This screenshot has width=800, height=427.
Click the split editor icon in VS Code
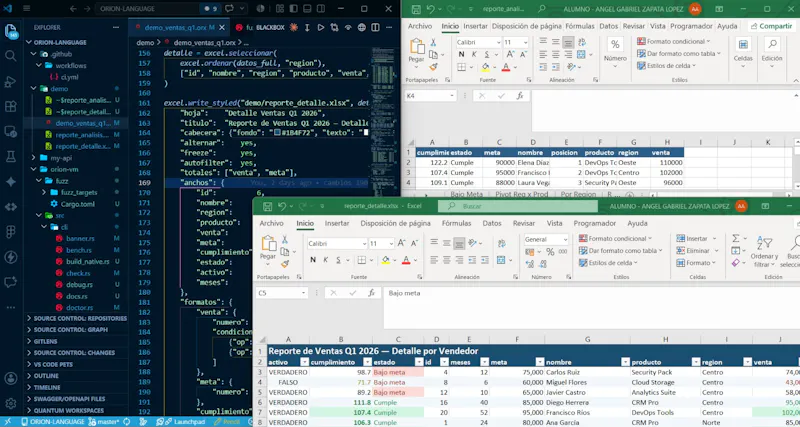pyautogui.click(x=375, y=28)
